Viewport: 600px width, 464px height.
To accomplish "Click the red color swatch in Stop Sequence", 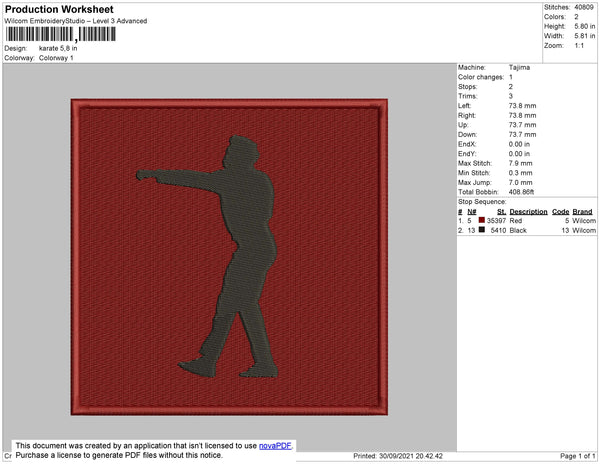I will click(x=482, y=220).
